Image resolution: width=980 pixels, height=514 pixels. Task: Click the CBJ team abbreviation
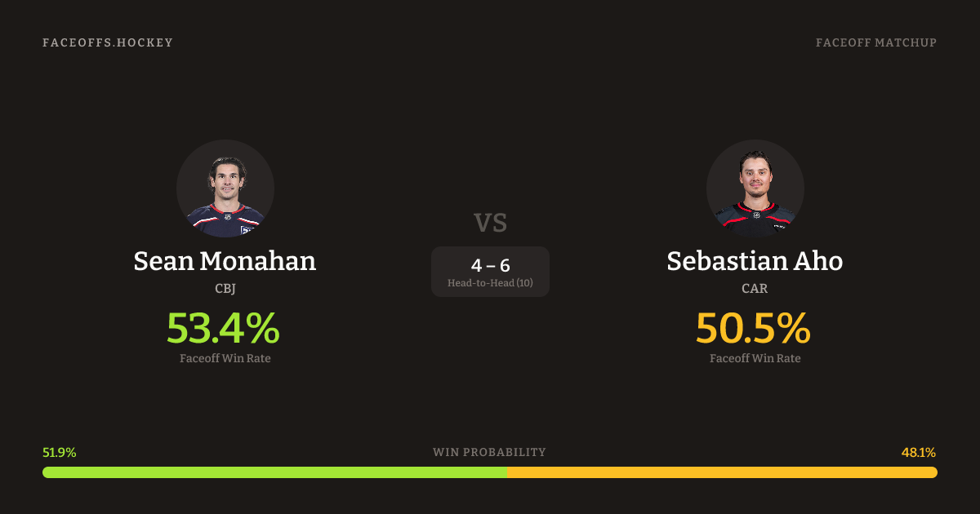coord(225,289)
